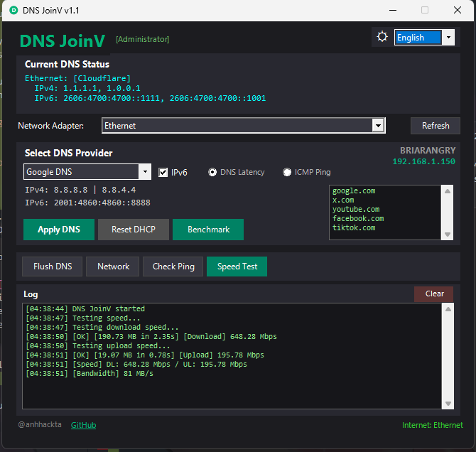Open the Ethernet network adapter dropdown

244,126
